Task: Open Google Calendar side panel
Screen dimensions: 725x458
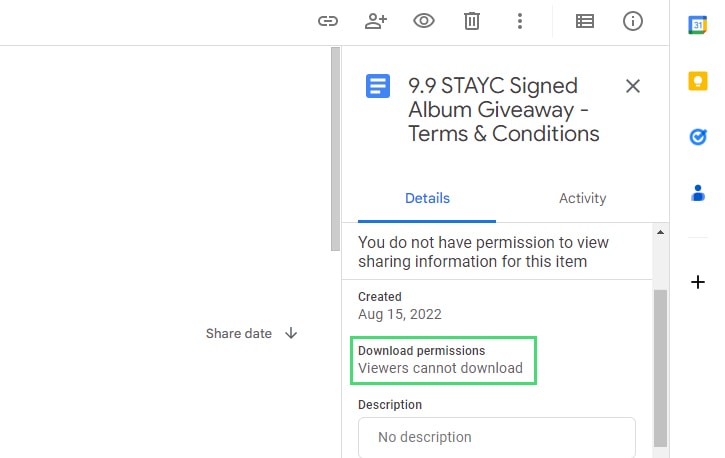Action: (x=698, y=25)
